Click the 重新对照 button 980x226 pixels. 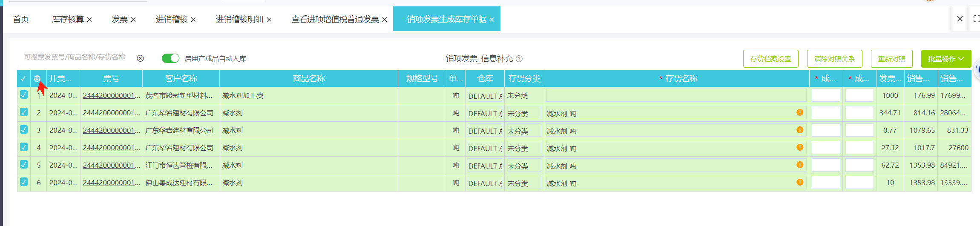pyautogui.click(x=891, y=59)
